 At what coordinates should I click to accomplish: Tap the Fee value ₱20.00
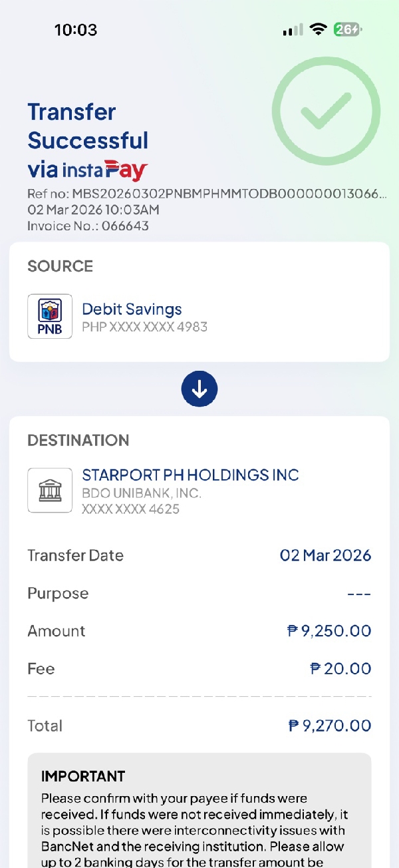coord(340,669)
